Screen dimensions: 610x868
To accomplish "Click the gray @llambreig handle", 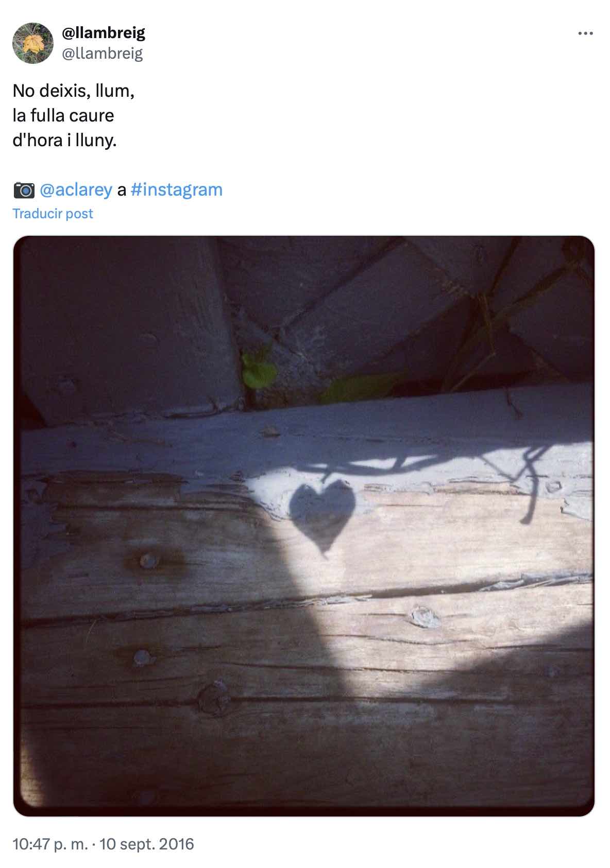I will pyautogui.click(x=102, y=53).
